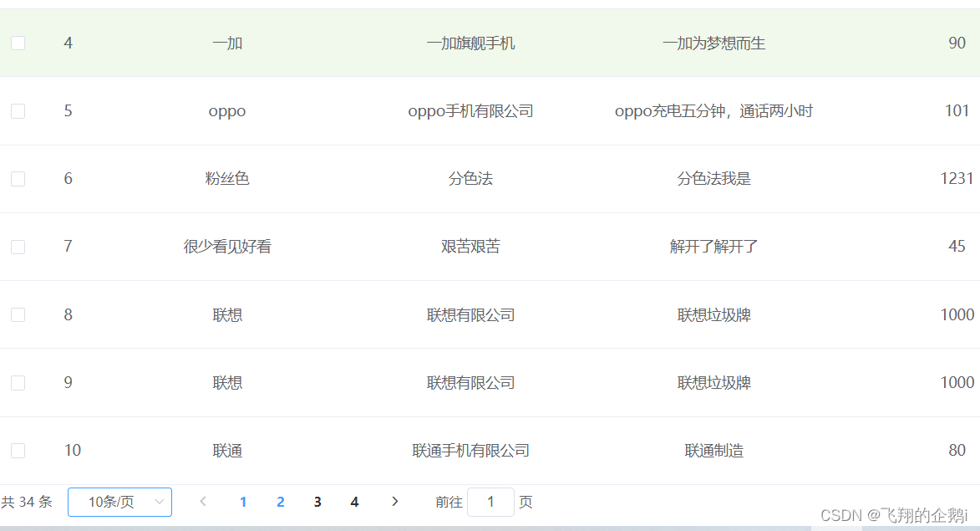Screen dimensions: 980x531
Task: Click the 一加 name cell in row 4
Action: pyautogui.click(x=227, y=43)
